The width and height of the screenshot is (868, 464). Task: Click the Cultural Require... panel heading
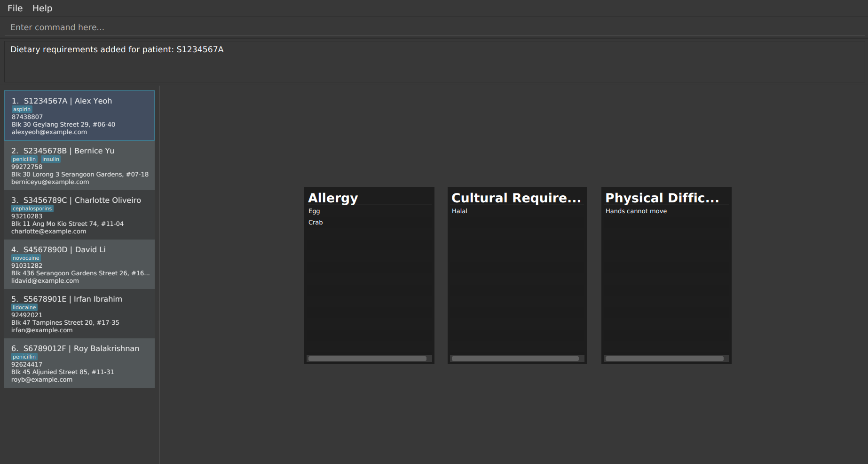[516, 198]
